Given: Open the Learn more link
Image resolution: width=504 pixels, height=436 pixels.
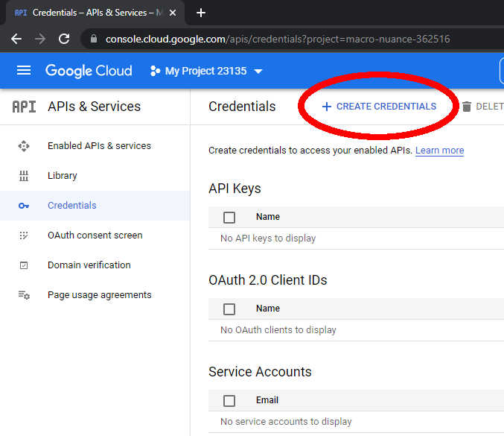Looking at the screenshot, I should (439, 151).
